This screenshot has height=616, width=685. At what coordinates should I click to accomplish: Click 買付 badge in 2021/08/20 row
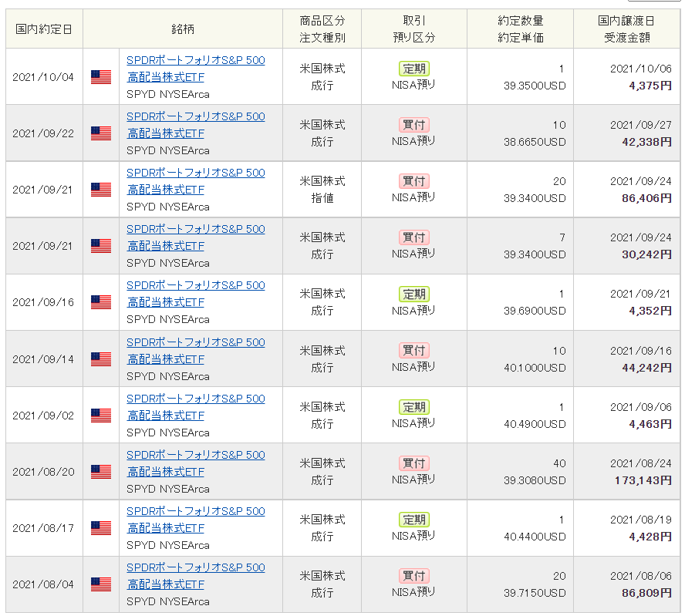coord(413,463)
